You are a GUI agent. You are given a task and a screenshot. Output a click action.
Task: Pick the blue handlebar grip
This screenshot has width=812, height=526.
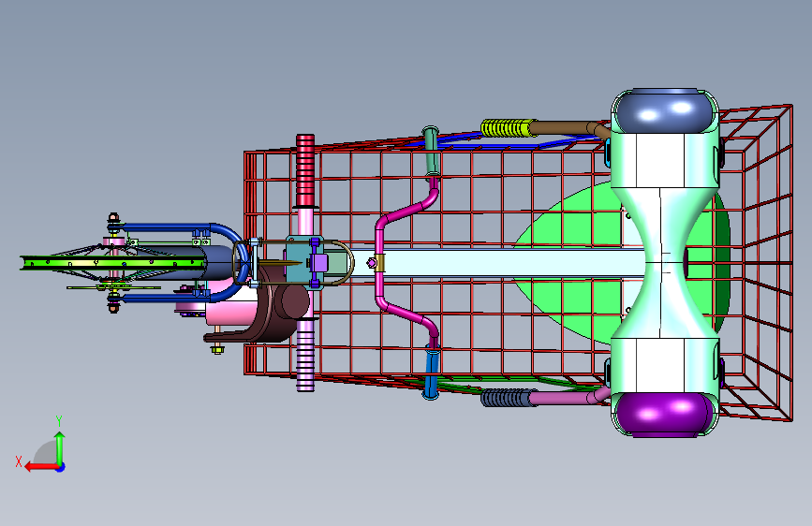431,372
